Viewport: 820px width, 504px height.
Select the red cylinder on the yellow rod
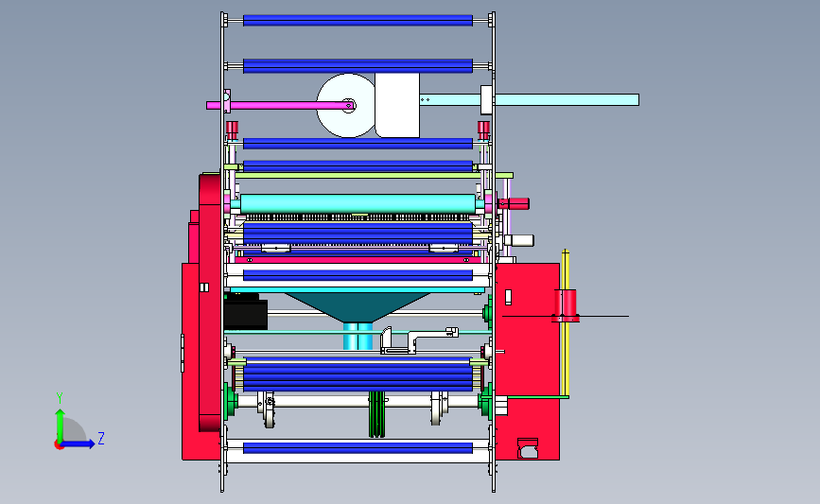point(566,305)
